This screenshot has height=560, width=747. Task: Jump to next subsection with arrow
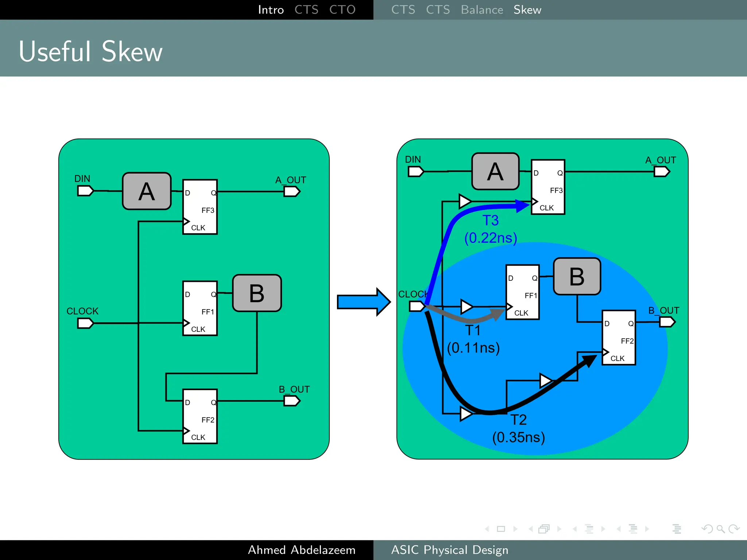603,529
